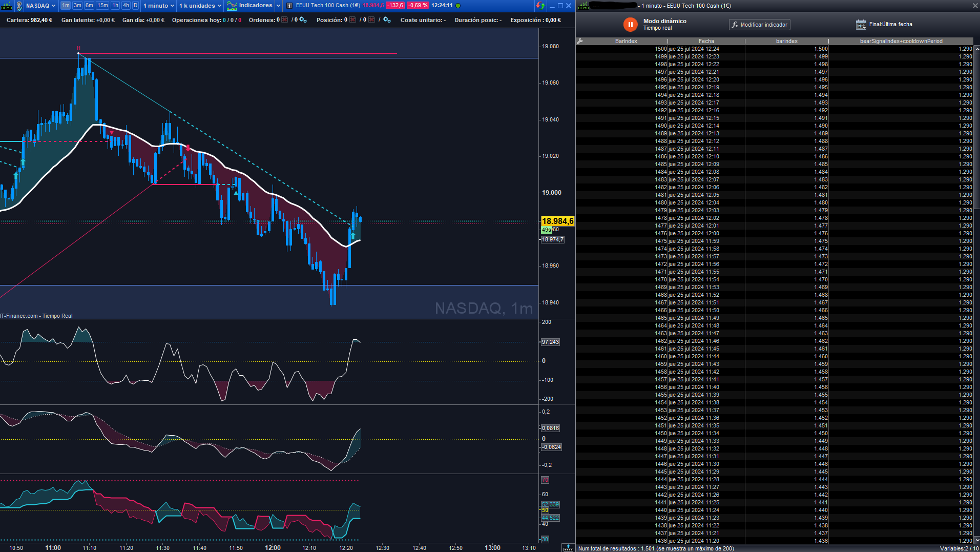Select row 1500 jue 25 jul 2024 12:24
This screenshot has height=552, width=980.
774,49
